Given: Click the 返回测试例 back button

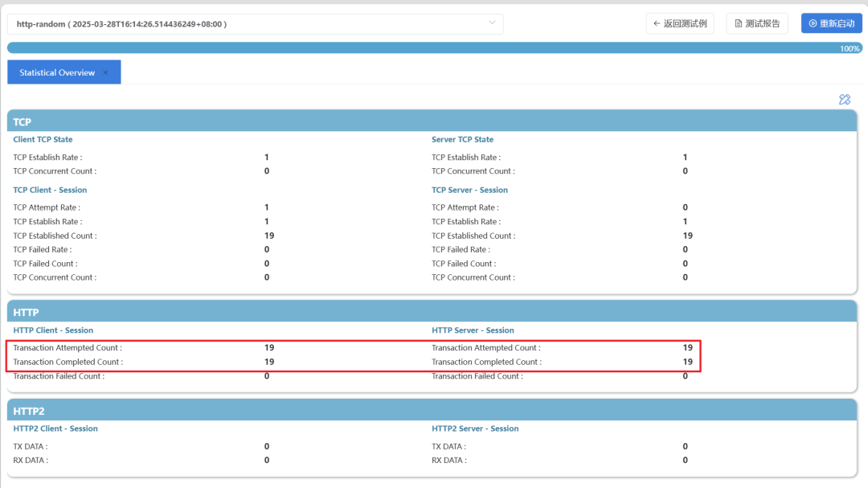Looking at the screenshot, I should [679, 23].
